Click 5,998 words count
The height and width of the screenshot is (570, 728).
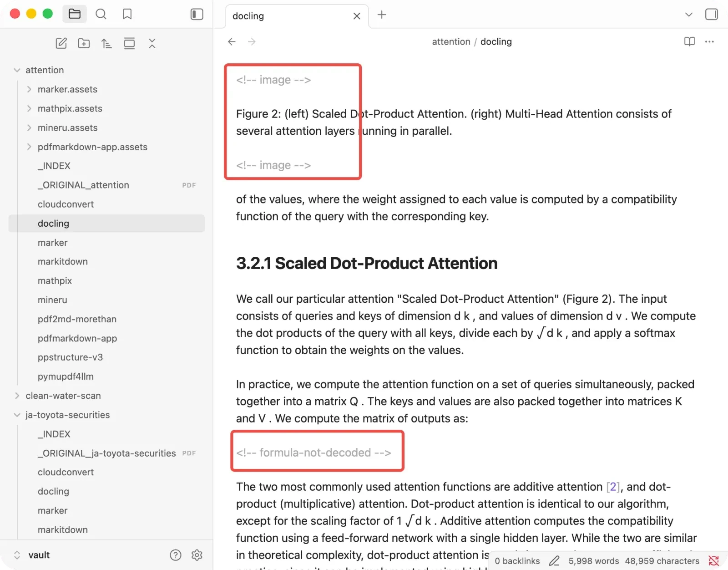click(594, 561)
